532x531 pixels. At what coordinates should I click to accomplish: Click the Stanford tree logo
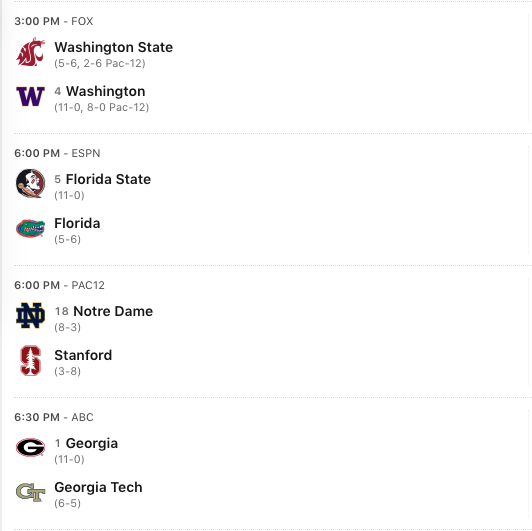click(x=31, y=360)
